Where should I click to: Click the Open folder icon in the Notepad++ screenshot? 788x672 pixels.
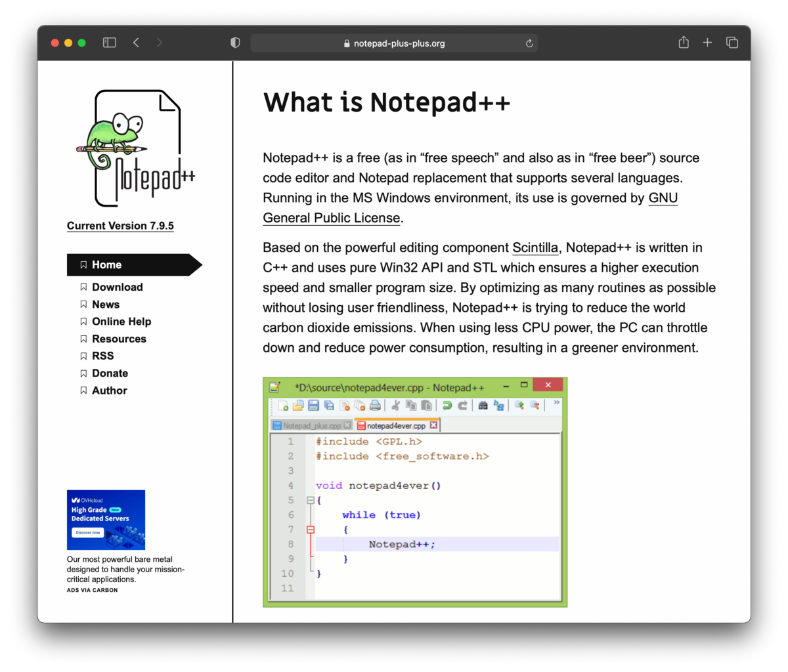tap(298, 406)
